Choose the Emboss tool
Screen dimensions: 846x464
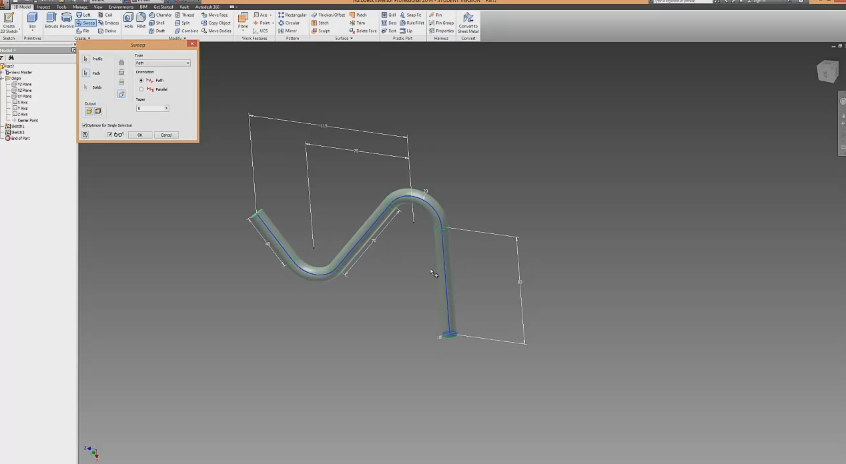click(108, 23)
